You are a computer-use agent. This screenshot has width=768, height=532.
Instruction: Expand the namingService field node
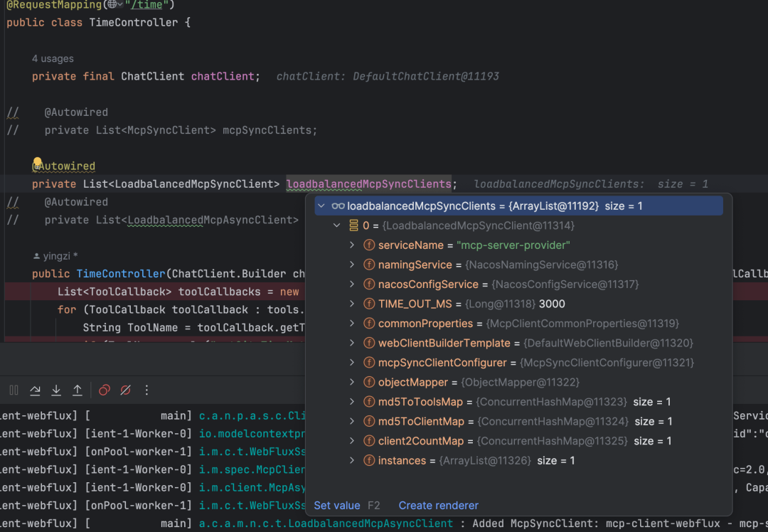[352, 265]
